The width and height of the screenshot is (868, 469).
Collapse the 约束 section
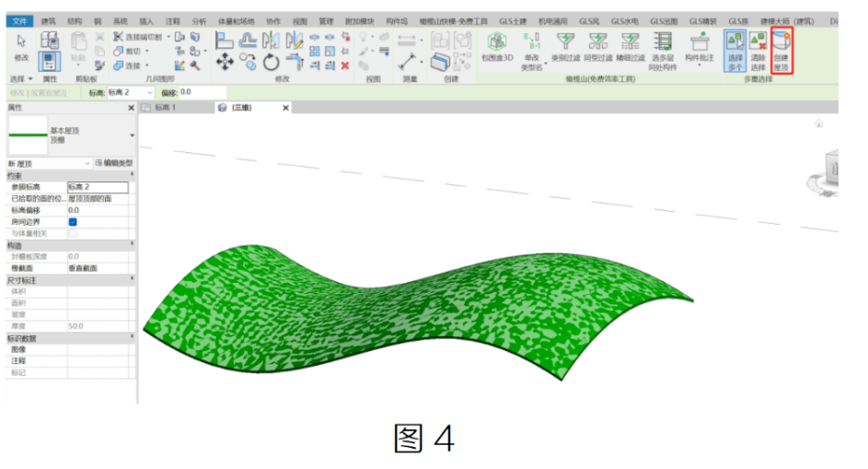click(x=132, y=175)
